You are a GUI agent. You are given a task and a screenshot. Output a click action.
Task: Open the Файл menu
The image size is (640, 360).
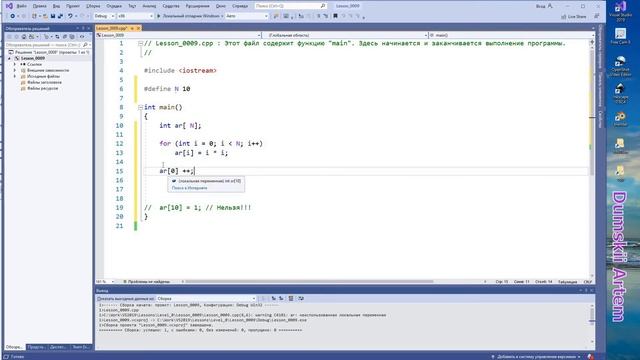click(x=21, y=6)
